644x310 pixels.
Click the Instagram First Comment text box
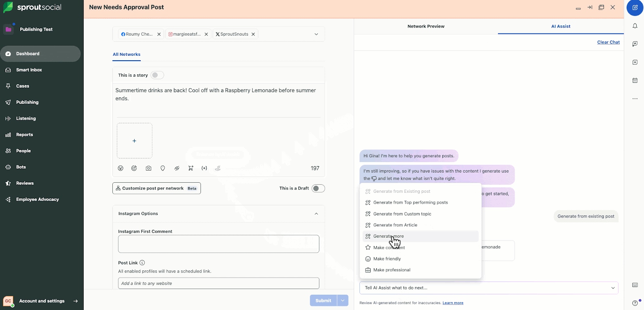(218, 244)
